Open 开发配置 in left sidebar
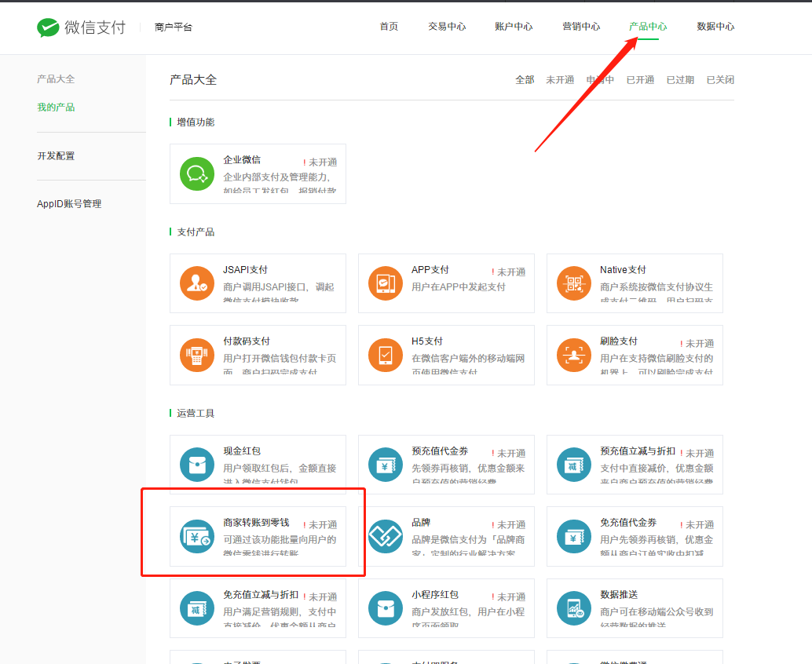Viewport: 812px width, 664px height. coord(56,156)
